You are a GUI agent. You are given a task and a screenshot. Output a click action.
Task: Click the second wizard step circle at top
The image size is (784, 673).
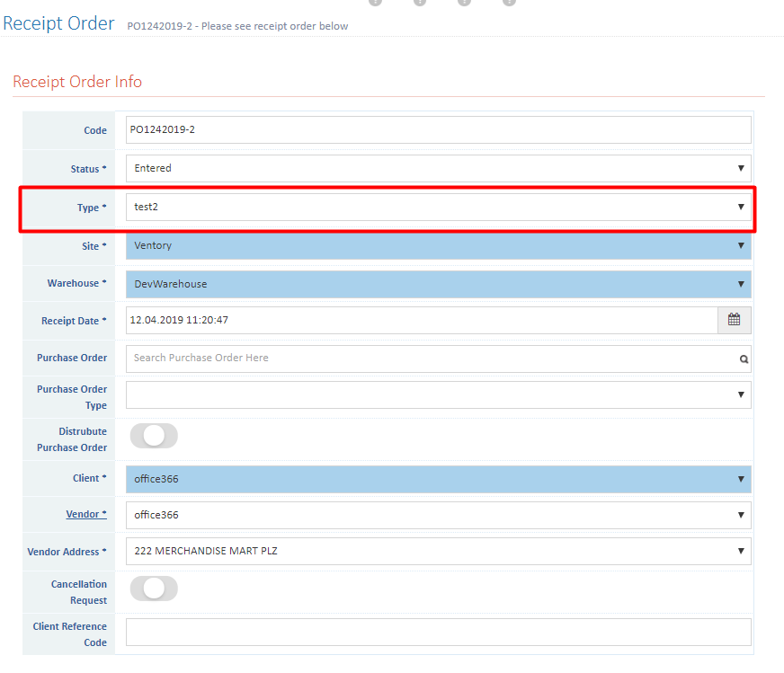click(419, 3)
